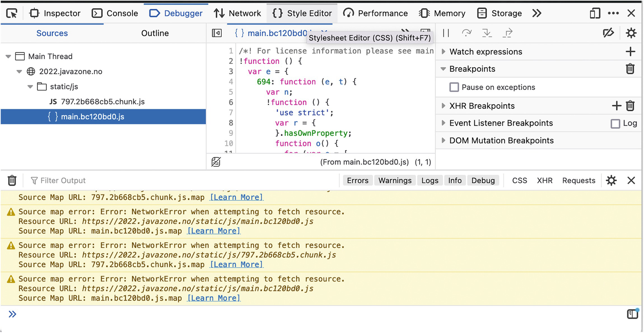
Task: Open the Outline tab
Action: tap(155, 33)
